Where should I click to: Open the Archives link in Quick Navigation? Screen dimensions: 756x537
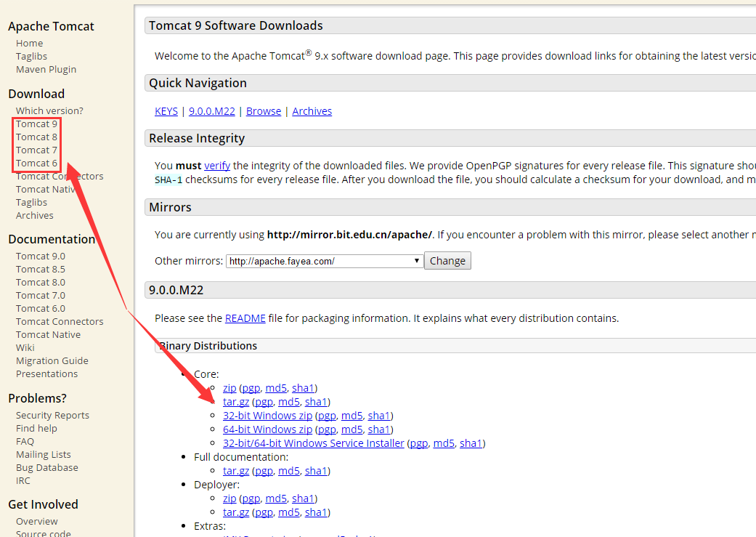point(312,111)
